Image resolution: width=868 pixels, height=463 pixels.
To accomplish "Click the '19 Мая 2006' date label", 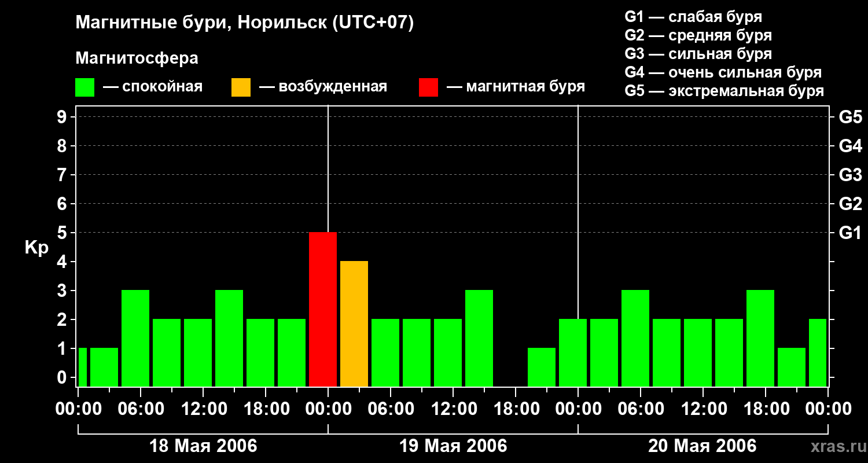I will pos(453,446).
